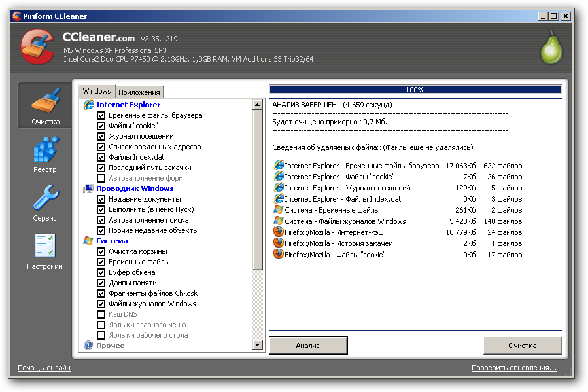This screenshot has width=588, height=392.
Task: Toggle Буфер обмена checkbox
Action: click(101, 272)
